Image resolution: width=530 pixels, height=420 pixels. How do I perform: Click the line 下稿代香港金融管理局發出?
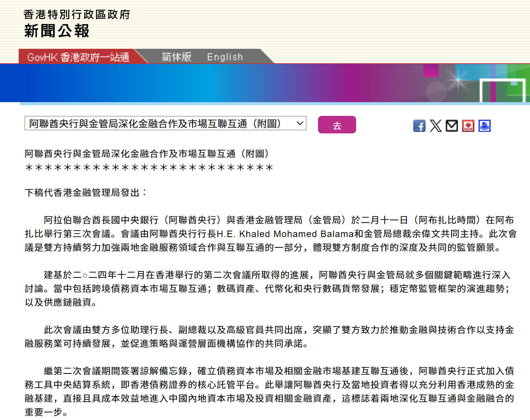pos(86,192)
